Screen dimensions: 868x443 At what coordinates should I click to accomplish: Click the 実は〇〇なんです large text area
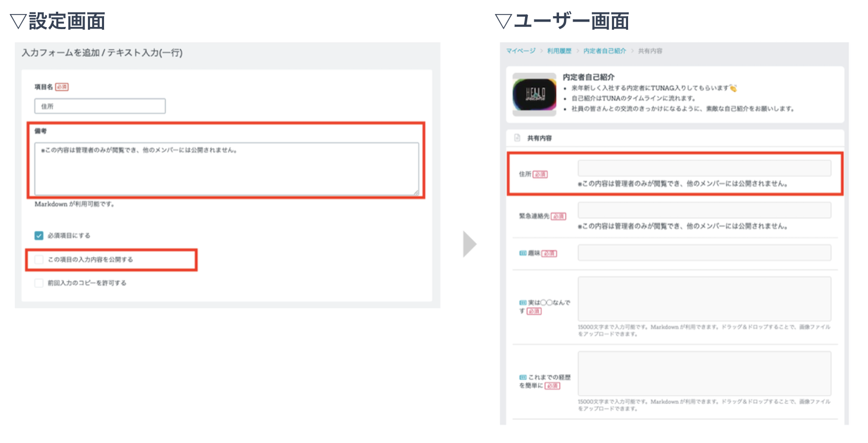click(704, 299)
